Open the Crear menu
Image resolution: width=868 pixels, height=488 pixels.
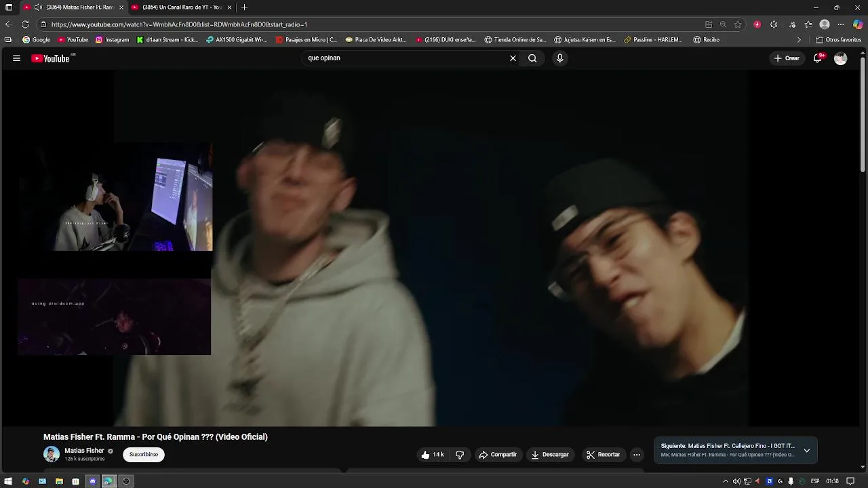[787, 58]
